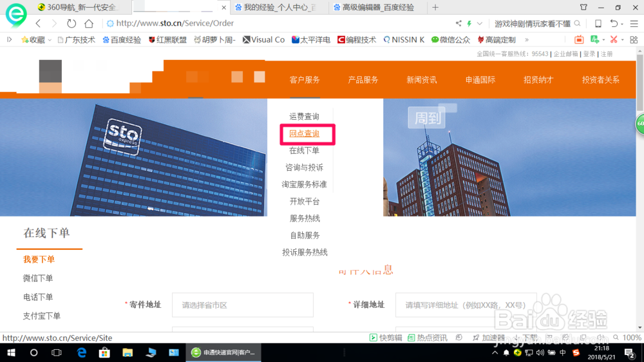Open the 寄件地址 province city selector

[243, 305]
